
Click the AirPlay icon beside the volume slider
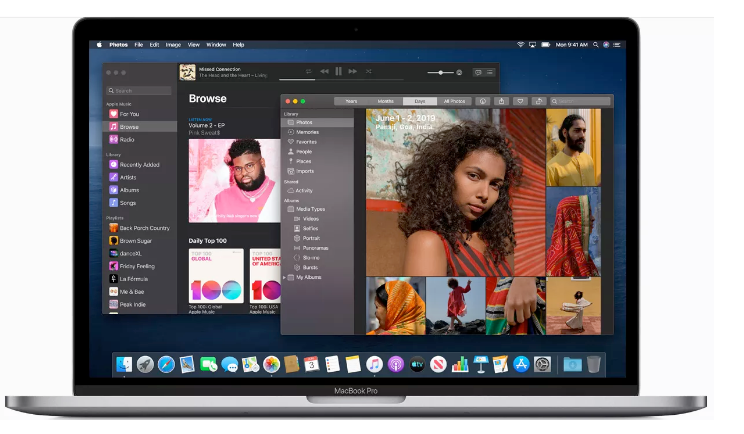coord(459,73)
